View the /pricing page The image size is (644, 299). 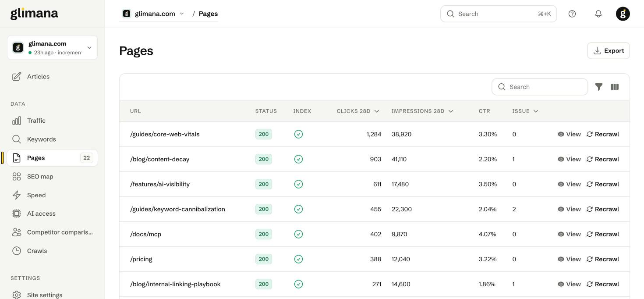pos(569,259)
